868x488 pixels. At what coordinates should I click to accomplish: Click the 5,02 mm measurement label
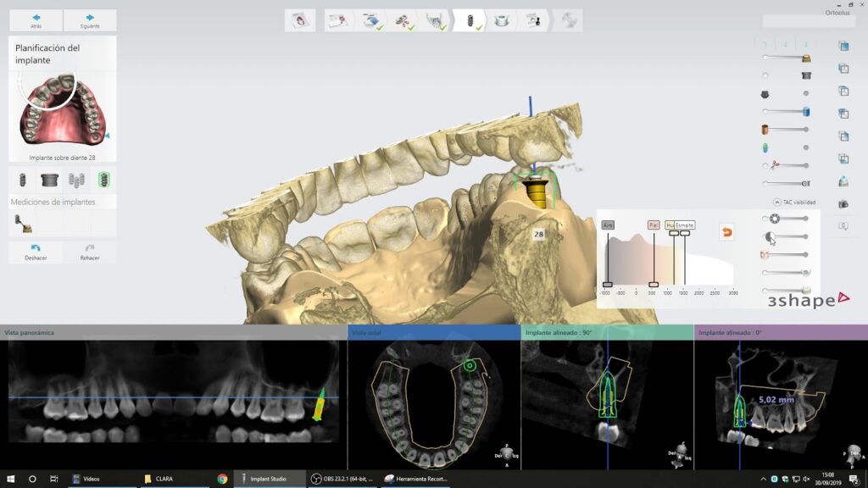(776, 400)
